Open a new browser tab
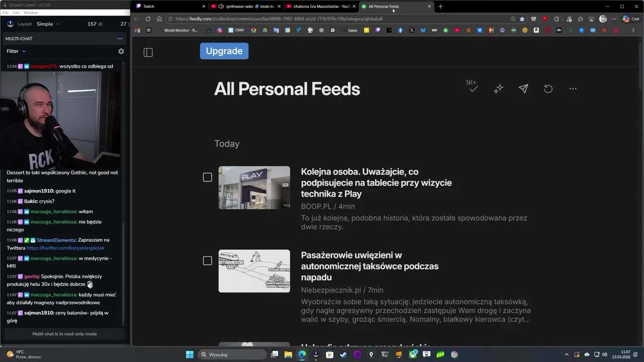This screenshot has width=644, height=362. coord(441,7)
